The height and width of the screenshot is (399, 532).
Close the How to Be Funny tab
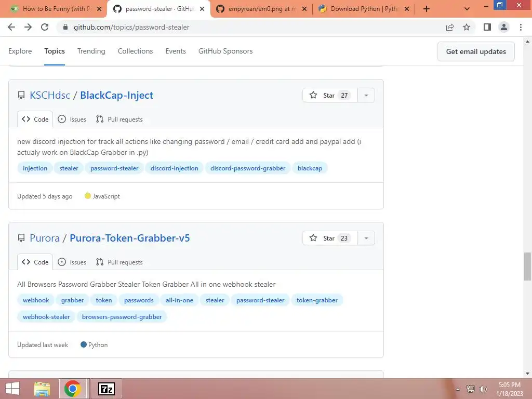99,9
